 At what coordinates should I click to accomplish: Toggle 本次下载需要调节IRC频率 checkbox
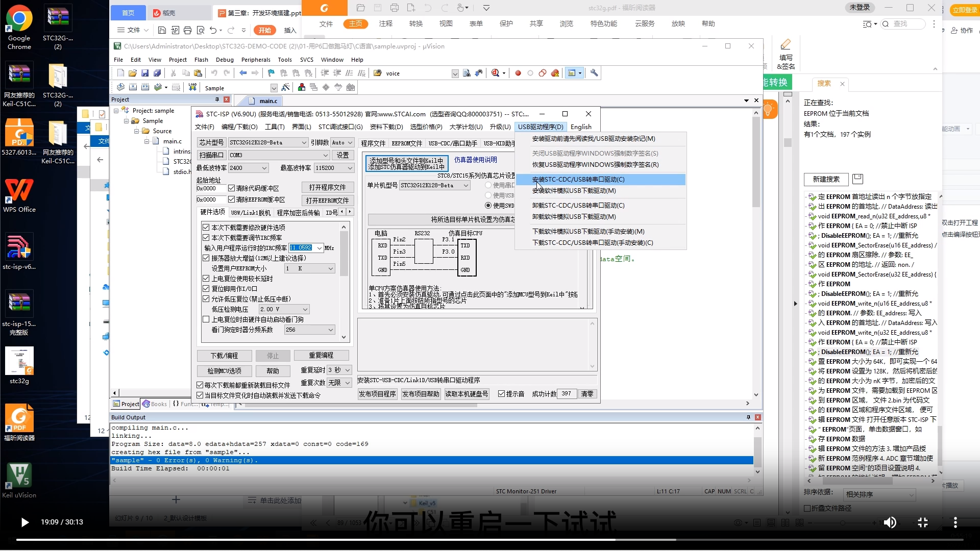(206, 237)
